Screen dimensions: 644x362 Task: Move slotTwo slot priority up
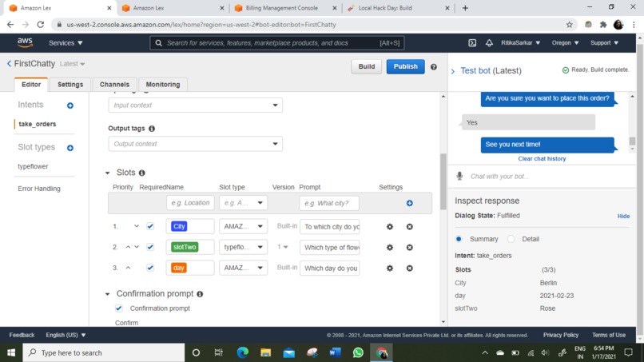tap(128, 247)
